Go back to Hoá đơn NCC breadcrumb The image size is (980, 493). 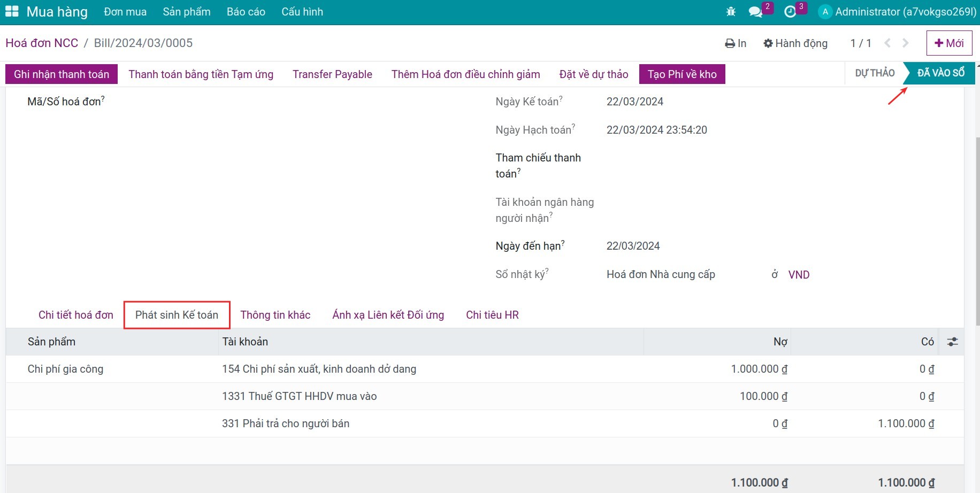pos(42,43)
